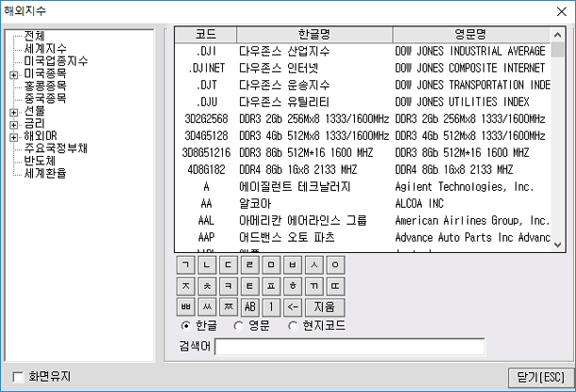The width and height of the screenshot is (576, 392).
Task: Click the ㄱ consonant key
Action: pyautogui.click(x=185, y=265)
